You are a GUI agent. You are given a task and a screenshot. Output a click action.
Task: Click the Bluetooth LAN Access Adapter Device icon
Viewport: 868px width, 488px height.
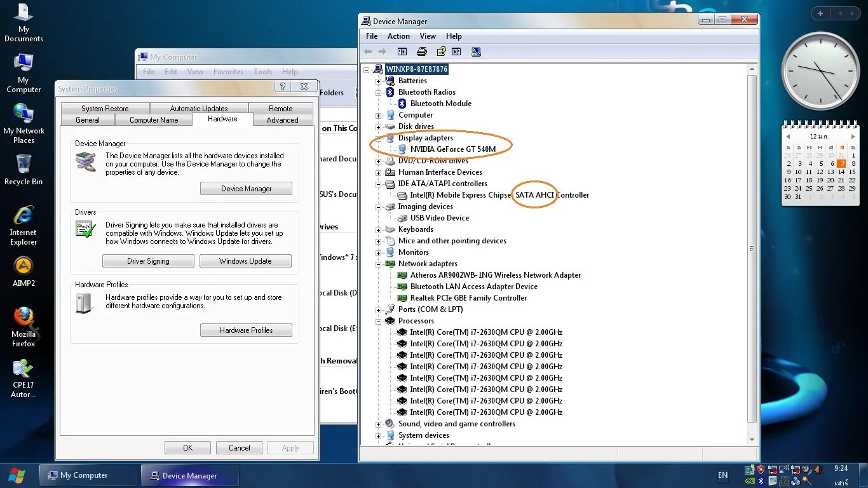[402, 287]
